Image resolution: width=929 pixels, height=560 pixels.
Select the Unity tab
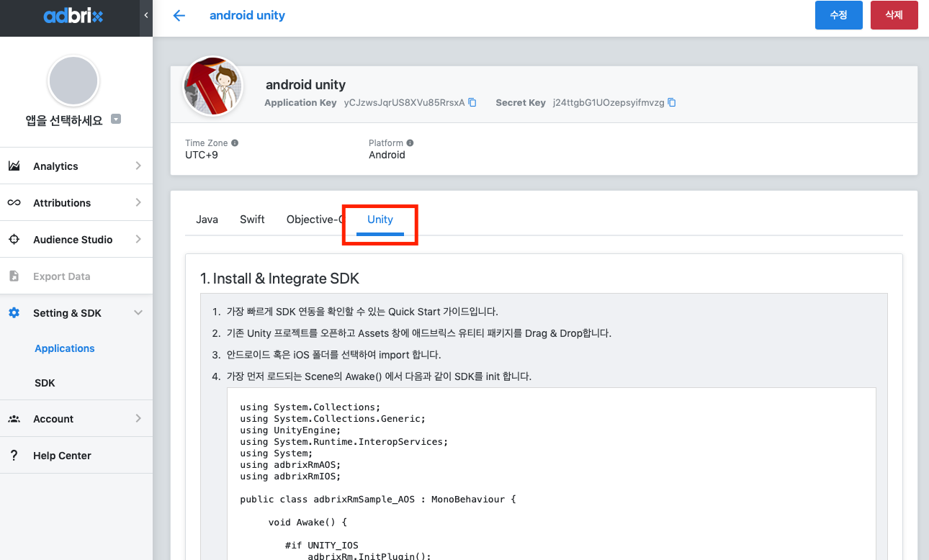point(380,220)
